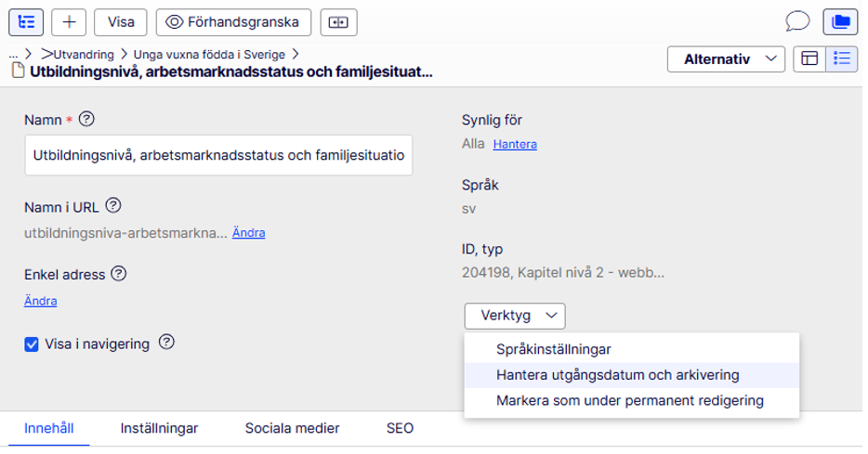Select Hantera utgångsdatum och arkivering

coord(618,375)
